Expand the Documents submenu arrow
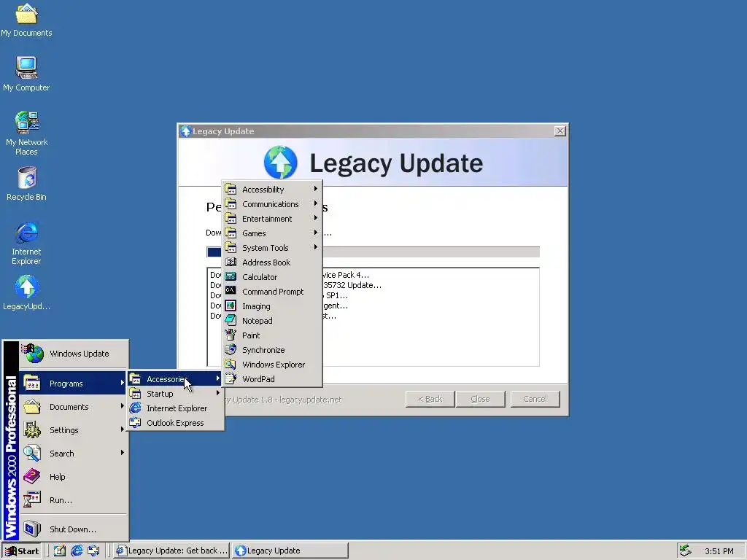This screenshot has width=747, height=560. [123, 406]
